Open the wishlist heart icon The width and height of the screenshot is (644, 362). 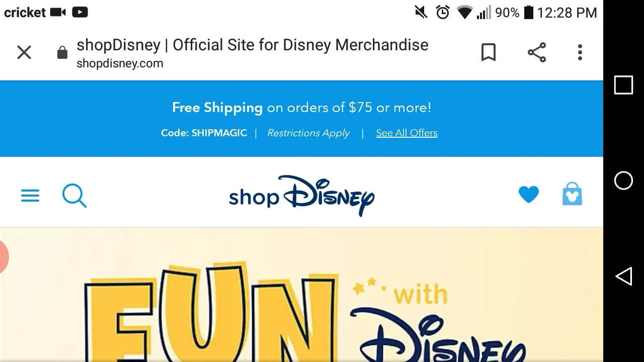[x=528, y=195]
